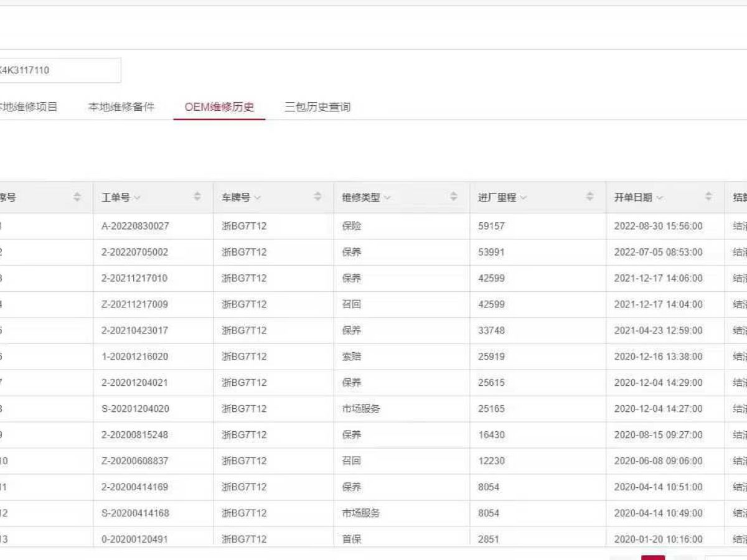747x560 pixels.
Task: Select work order 1-20201216020
Action: click(x=134, y=357)
